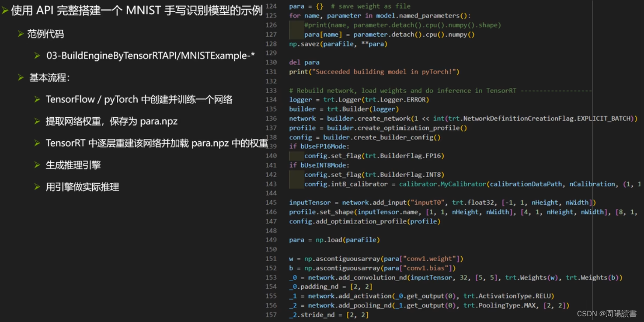The width and height of the screenshot is (644, 322).
Task: Click the _0 = network.add_convolution_nd line
Action: tap(456, 277)
